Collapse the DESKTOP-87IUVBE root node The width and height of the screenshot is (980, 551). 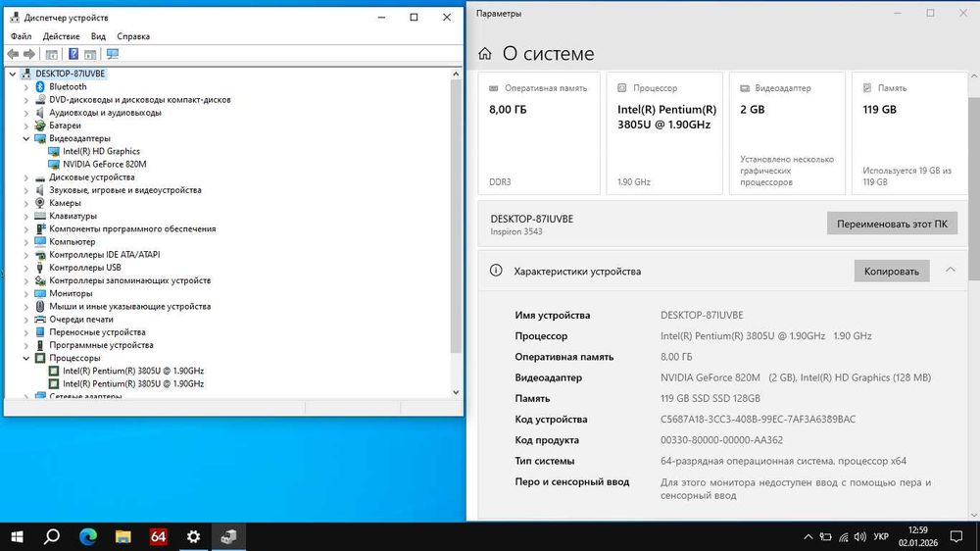13,74
